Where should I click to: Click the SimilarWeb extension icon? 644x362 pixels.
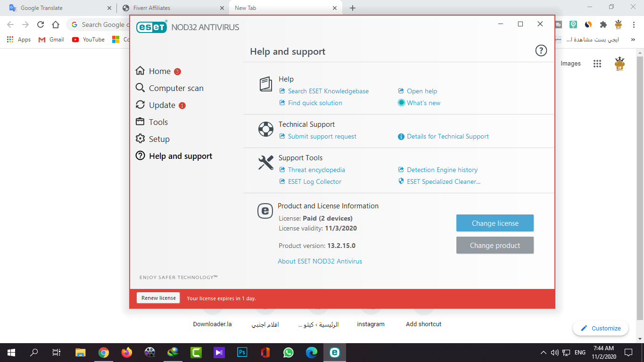coord(588,25)
